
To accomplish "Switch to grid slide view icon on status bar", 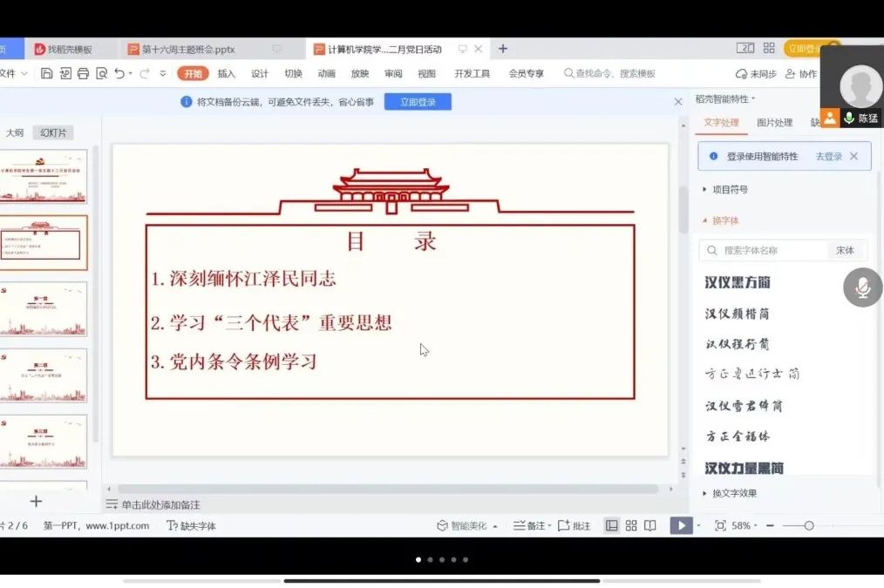I will pos(632,525).
